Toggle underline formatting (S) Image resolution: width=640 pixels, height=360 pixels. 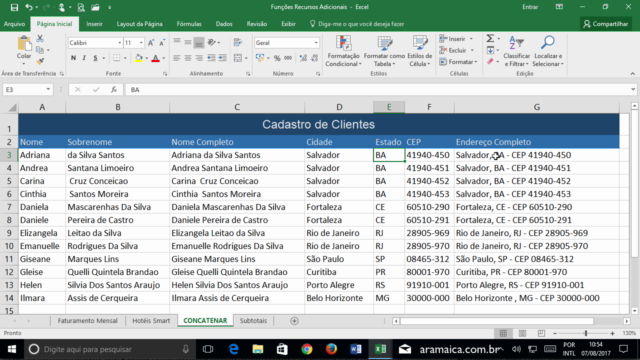[95, 58]
